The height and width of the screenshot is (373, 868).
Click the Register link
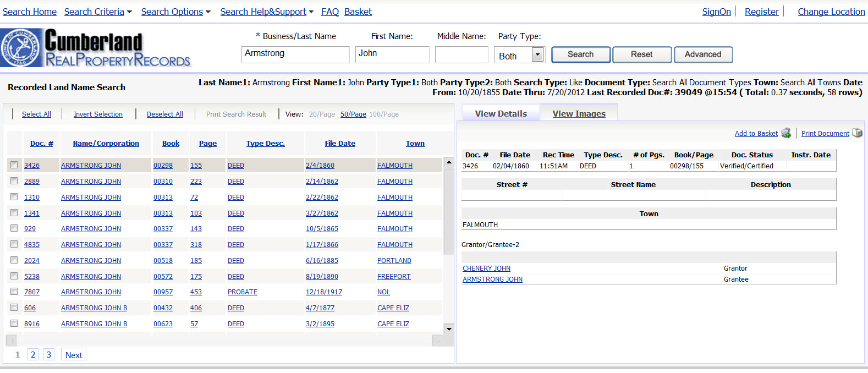click(762, 12)
